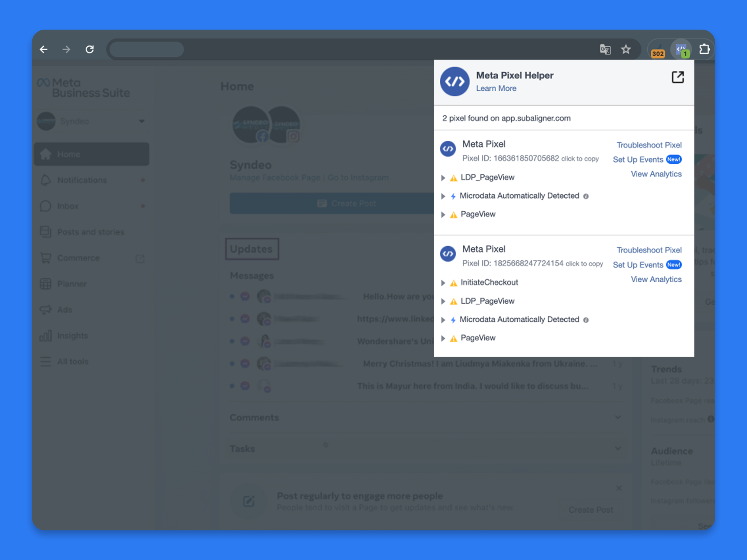This screenshot has width=747, height=560.
Task: Open Commerce in the sidebar
Action: tap(92, 258)
